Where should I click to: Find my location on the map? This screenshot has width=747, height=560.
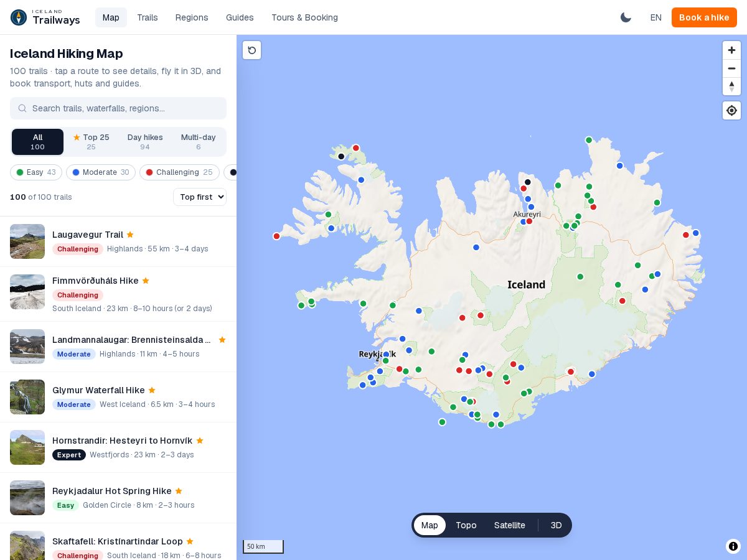tap(731, 110)
